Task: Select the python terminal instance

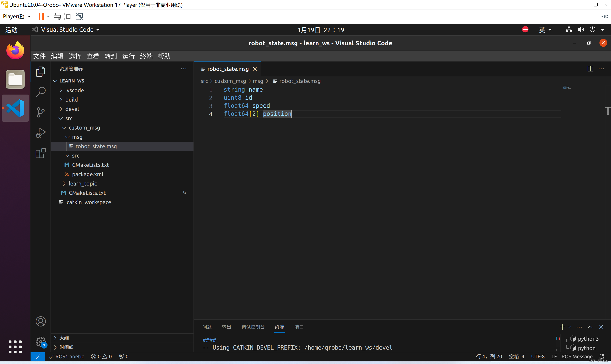Action: click(583, 348)
